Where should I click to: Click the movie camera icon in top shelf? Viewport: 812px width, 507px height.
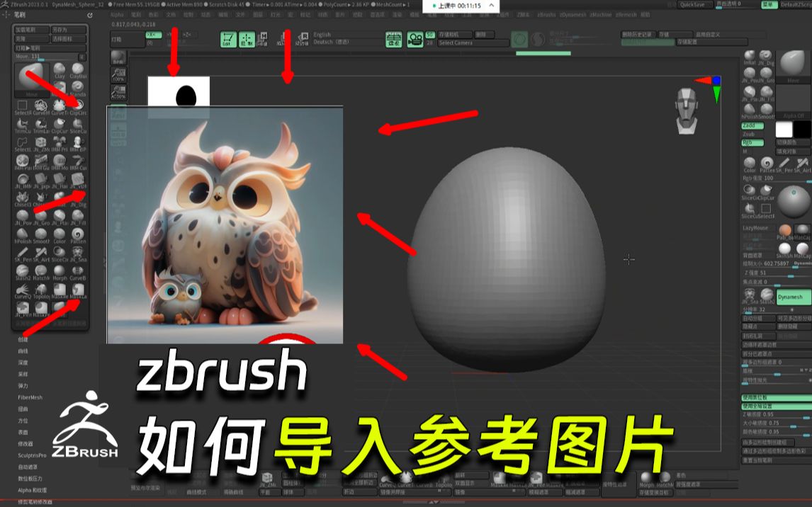(415, 40)
